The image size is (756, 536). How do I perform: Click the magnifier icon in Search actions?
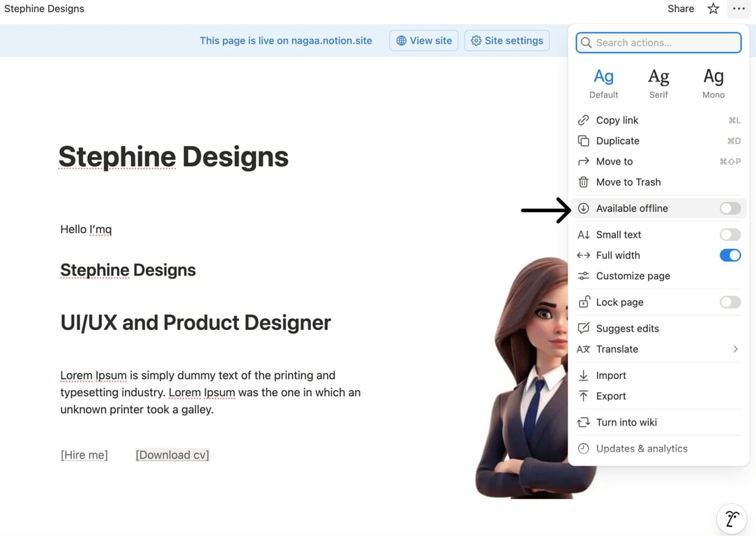pos(587,43)
